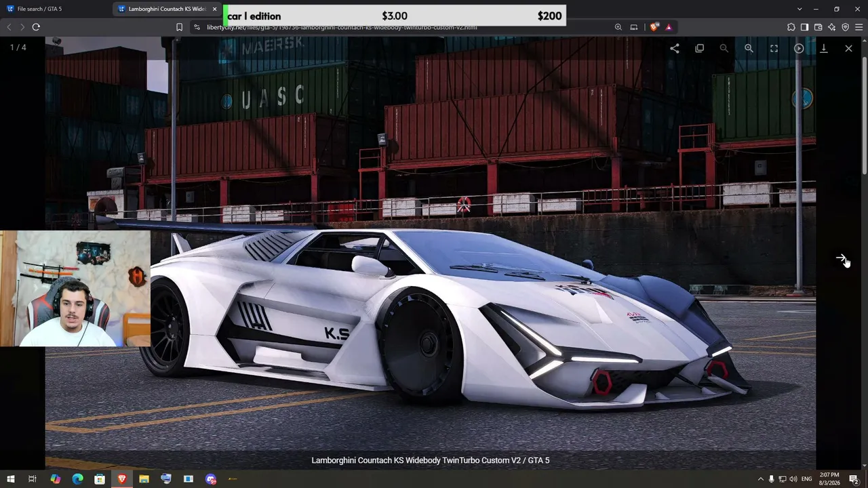Start the image slideshow
Image resolution: width=868 pixels, height=488 pixels.
point(799,48)
